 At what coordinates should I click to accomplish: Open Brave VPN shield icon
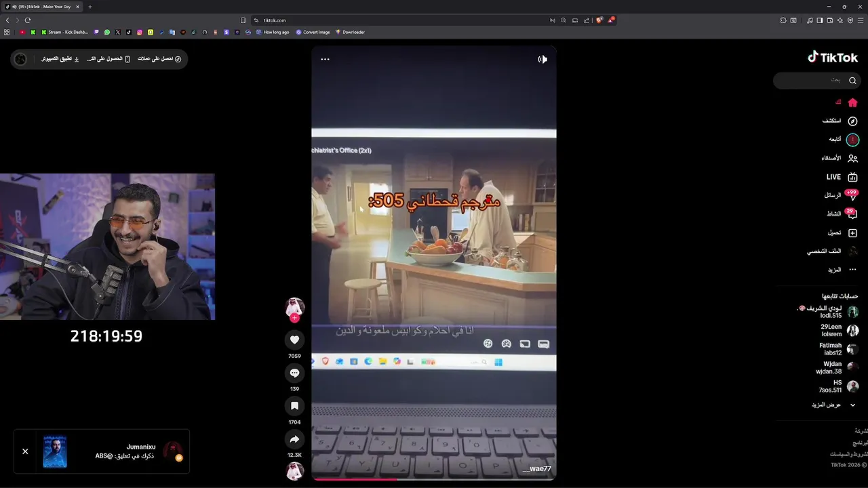coord(850,20)
